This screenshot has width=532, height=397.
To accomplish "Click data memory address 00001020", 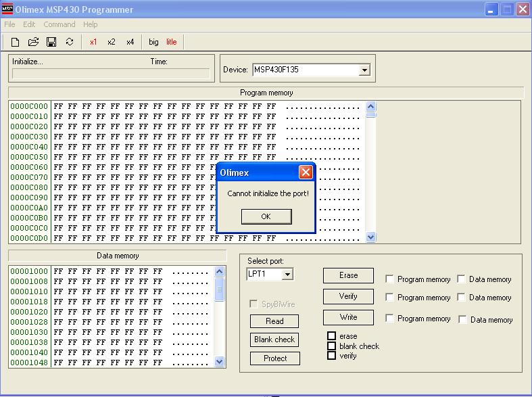I will click(29, 312).
